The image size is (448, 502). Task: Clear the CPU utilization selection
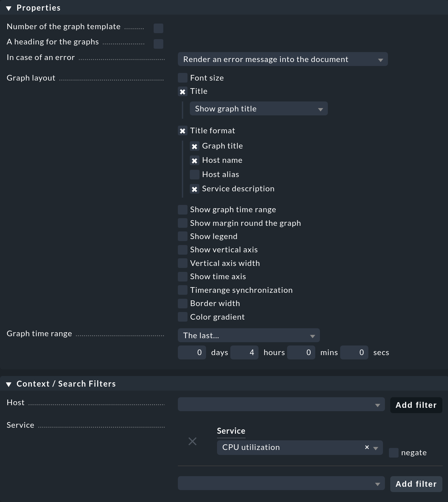pos(366,447)
